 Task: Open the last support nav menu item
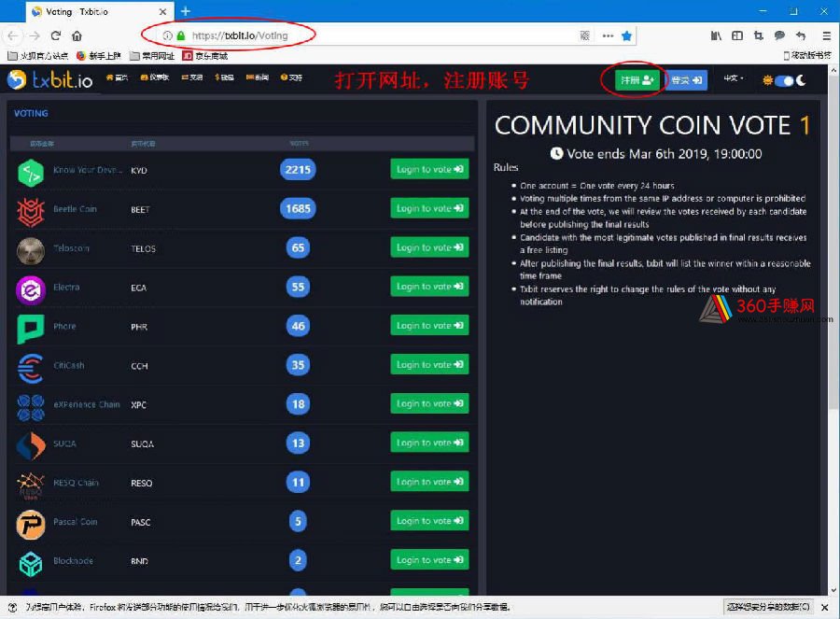291,77
